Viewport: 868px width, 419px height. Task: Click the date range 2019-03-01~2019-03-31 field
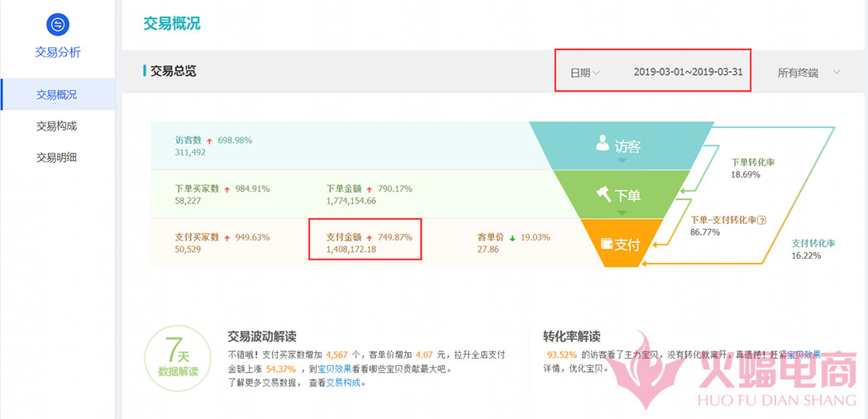pyautogui.click(x=688, y=72)
